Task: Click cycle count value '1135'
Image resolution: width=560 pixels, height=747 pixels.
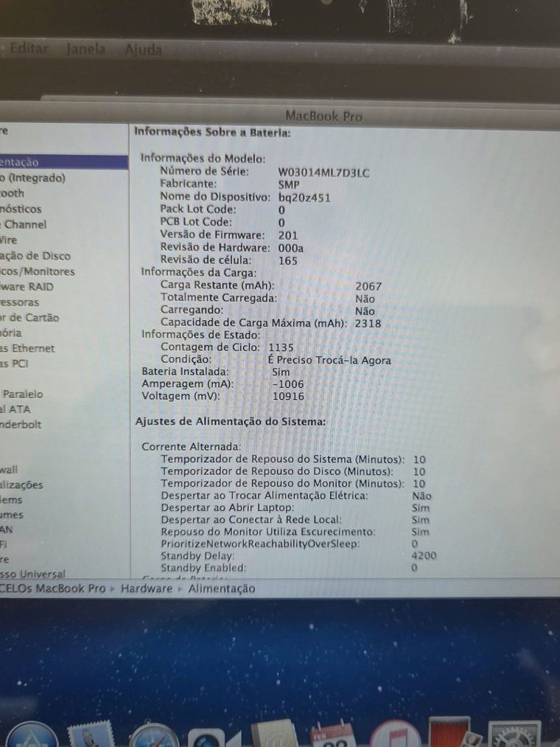Action: [x=281, y=348]
